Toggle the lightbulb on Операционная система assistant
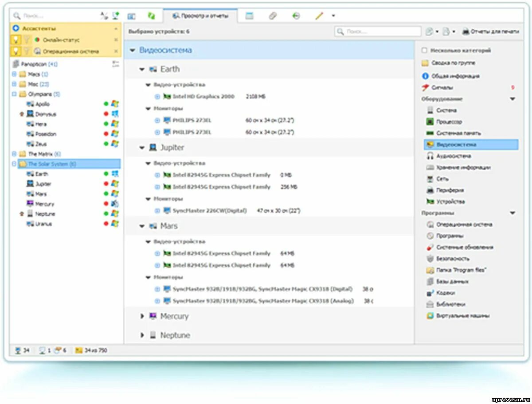This screenshot has width=532, height=404. 16,51
